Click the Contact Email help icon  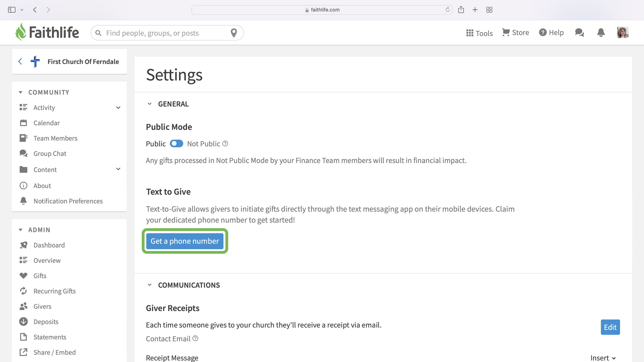point(195,338)
